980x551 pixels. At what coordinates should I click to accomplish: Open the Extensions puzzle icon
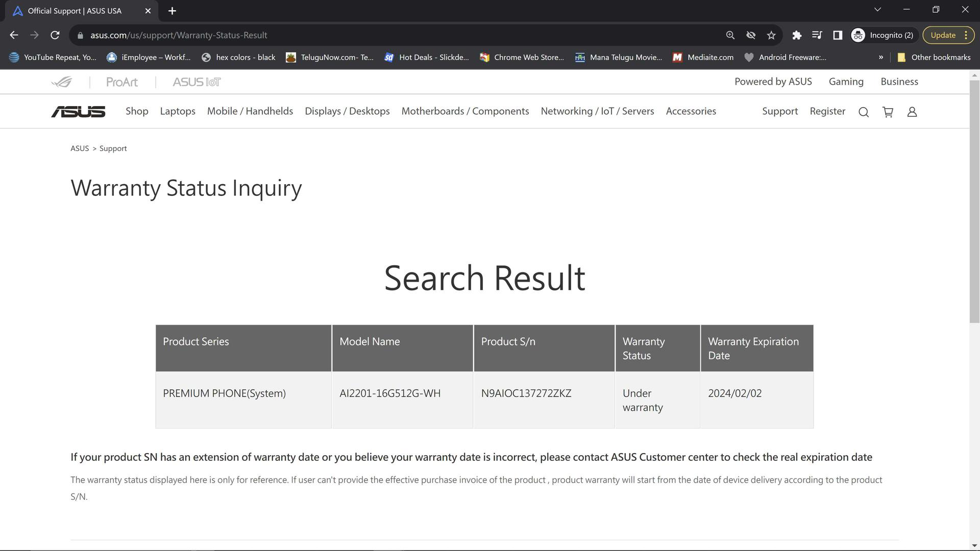797,35
